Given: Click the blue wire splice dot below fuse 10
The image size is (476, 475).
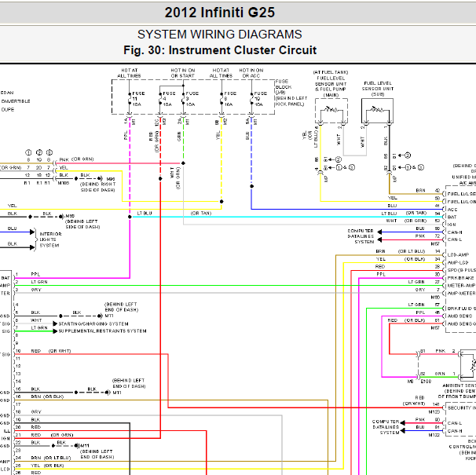Looking at the screenshot, I should click(251, 186).
